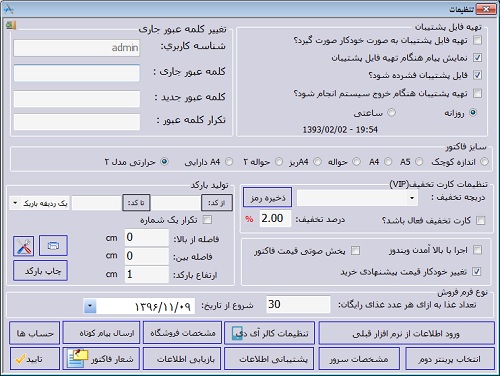Click the ذخیره رمز button
The image size is (500, 376).
267,197
